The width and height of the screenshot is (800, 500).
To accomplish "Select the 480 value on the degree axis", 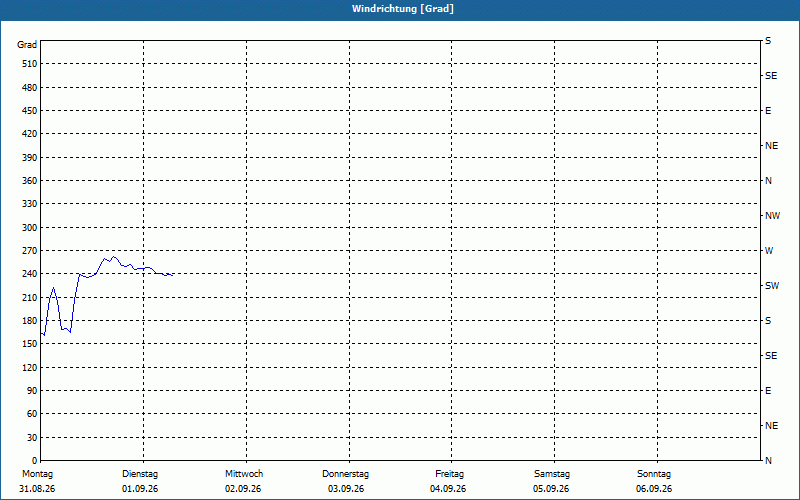I will coord(30,88).
